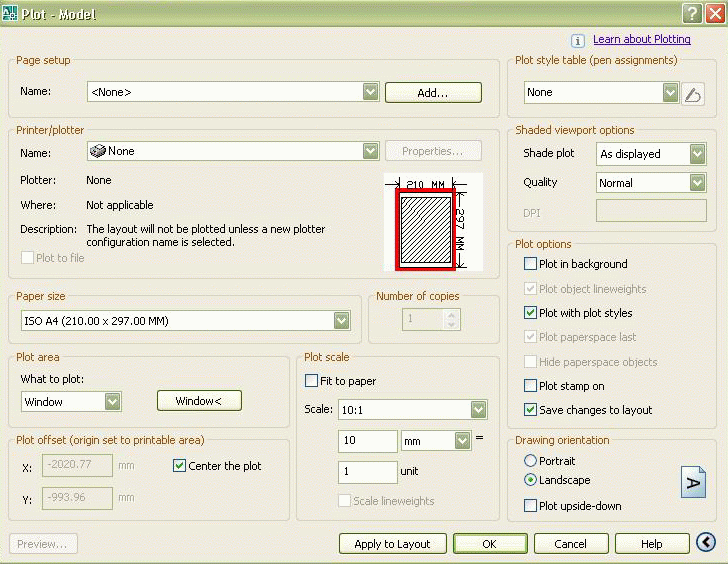Image resolution: width=728 pixels, height=564 pixels.
Task: Enable Plot stamp on
Action: pyautogui.click(x=530, y=385)
